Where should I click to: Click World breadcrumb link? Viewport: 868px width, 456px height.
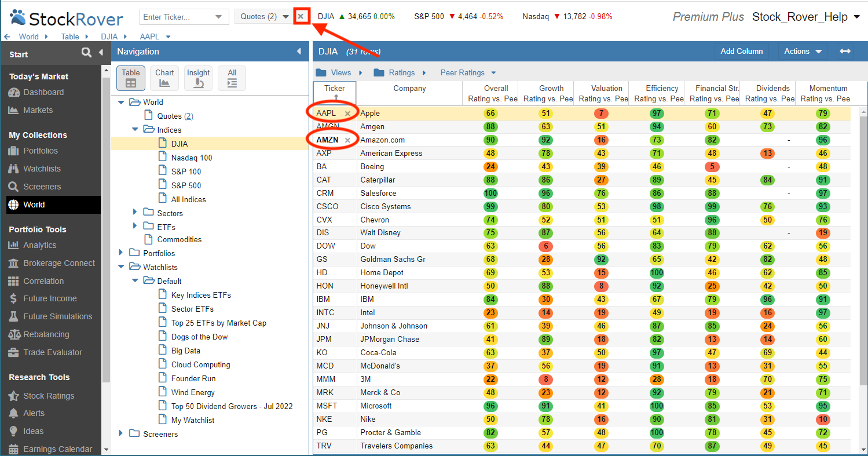point(28,37)
